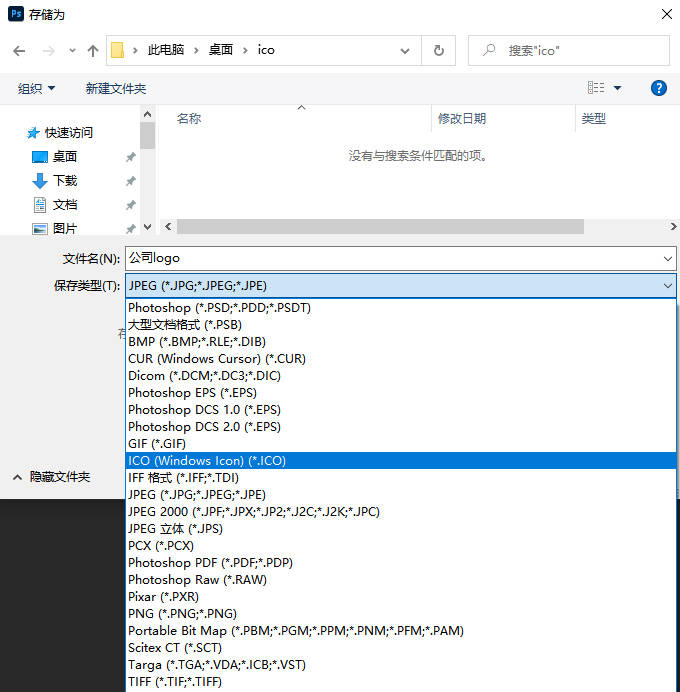
Task: Click horizontal scrollbar left arrow
Action: click(168, 226)
